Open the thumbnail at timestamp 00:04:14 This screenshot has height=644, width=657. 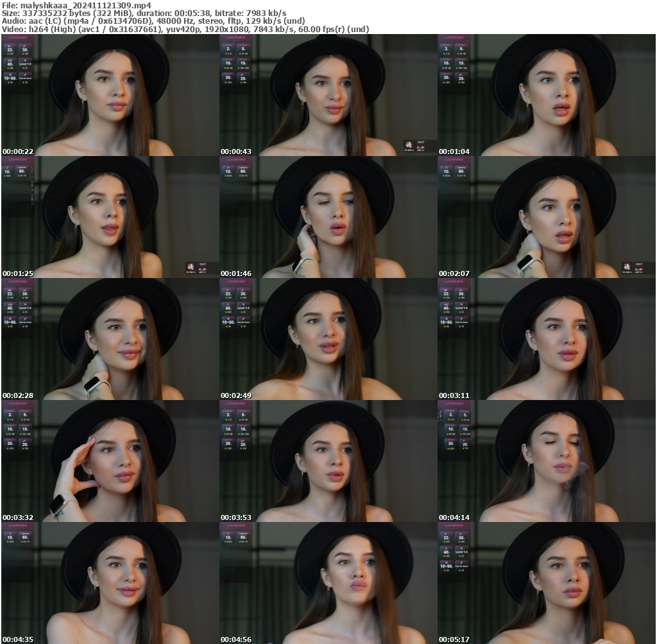547,458
